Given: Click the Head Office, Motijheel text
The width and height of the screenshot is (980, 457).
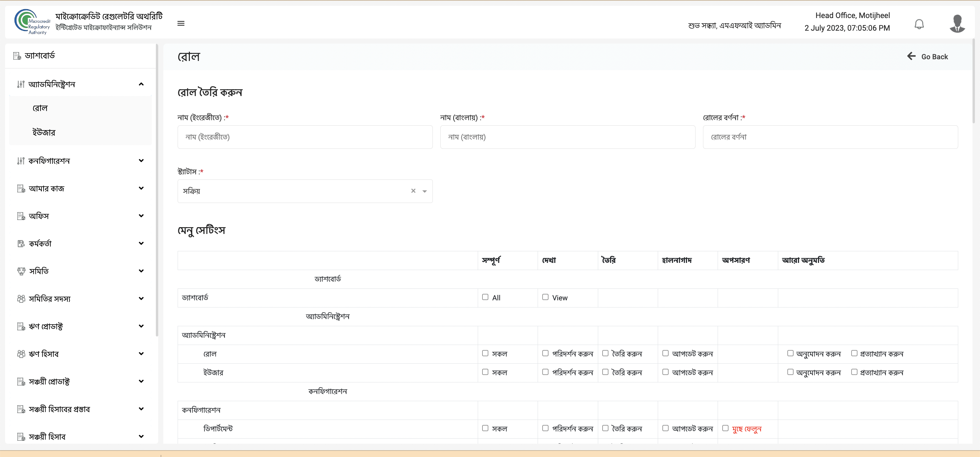Looking at the screenshot, I should [852, 16].
